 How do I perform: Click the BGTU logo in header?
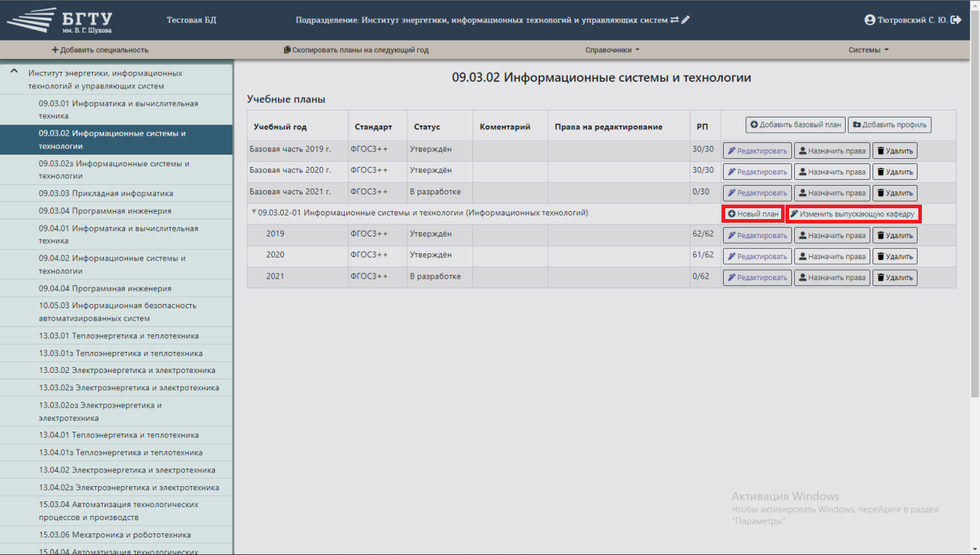(60, 20)
